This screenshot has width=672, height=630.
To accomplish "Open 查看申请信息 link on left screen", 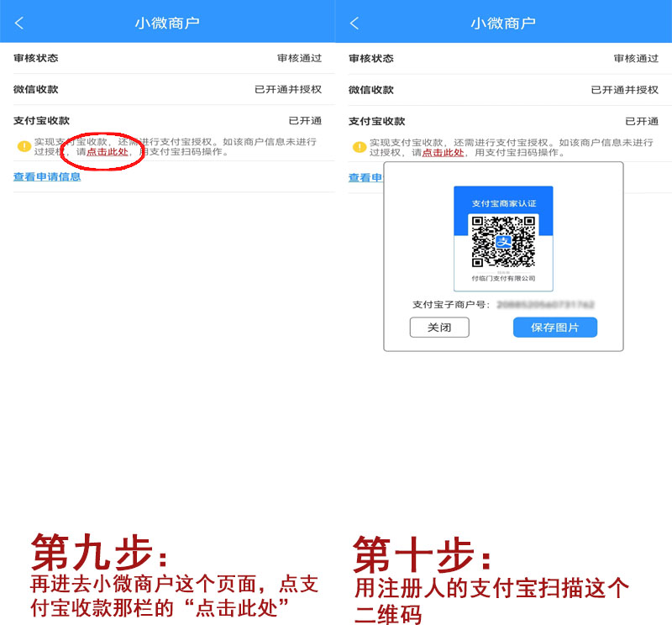I will point(47,176).
